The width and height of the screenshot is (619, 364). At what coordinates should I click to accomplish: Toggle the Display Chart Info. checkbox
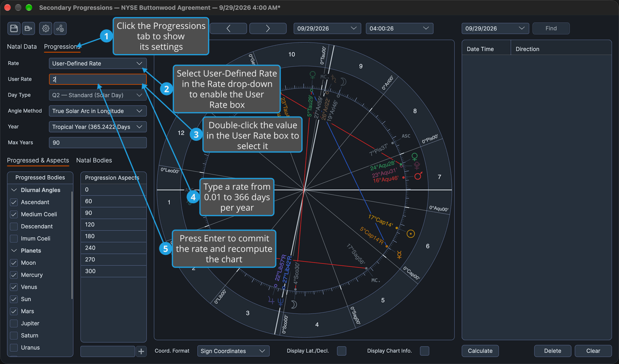[x=425, y=351]
